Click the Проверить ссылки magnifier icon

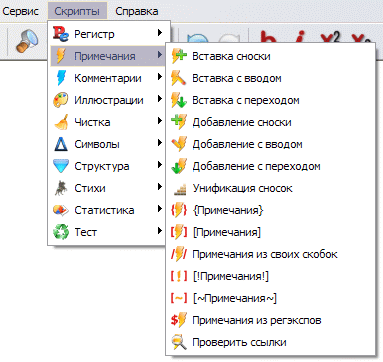(x=179, y=342)
